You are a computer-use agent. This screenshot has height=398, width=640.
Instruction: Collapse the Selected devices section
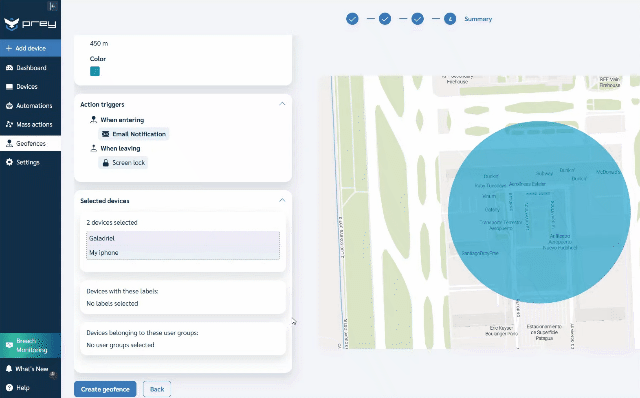tap(282, 200)
